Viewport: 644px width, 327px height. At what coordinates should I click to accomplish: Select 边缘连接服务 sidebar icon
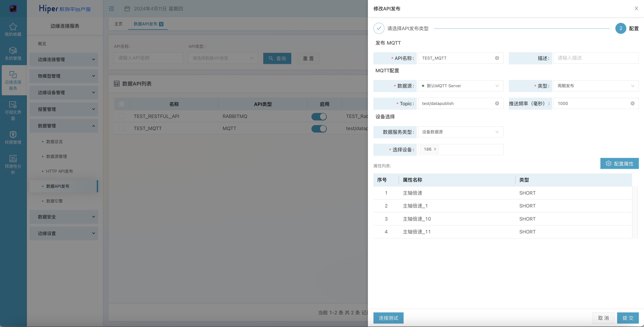pyautogui.click(x=13, y=74)
